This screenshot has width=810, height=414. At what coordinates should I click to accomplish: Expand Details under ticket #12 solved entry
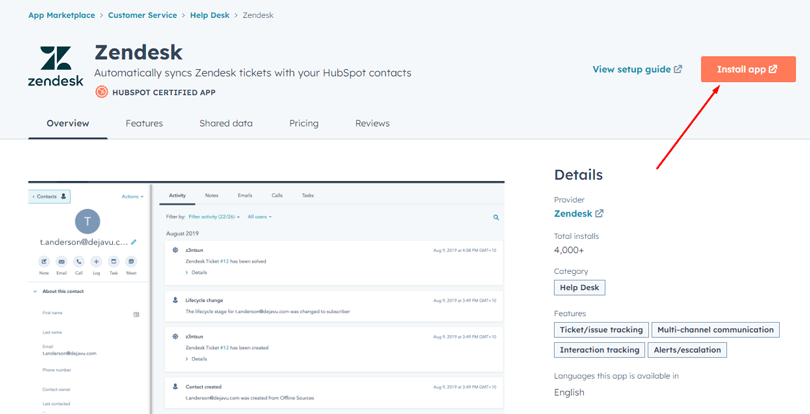[196, 272]
